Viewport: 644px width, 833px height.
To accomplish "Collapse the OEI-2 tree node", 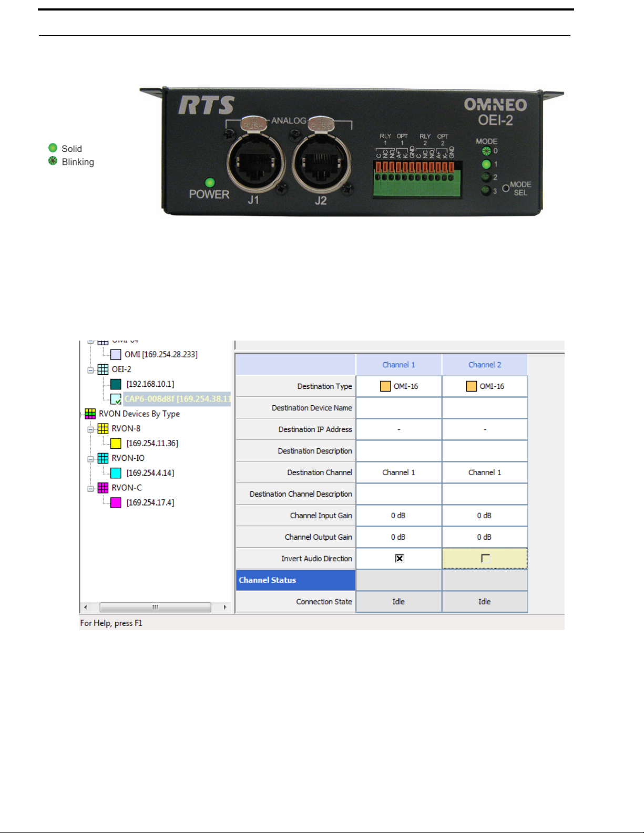I will pos(90,370).
